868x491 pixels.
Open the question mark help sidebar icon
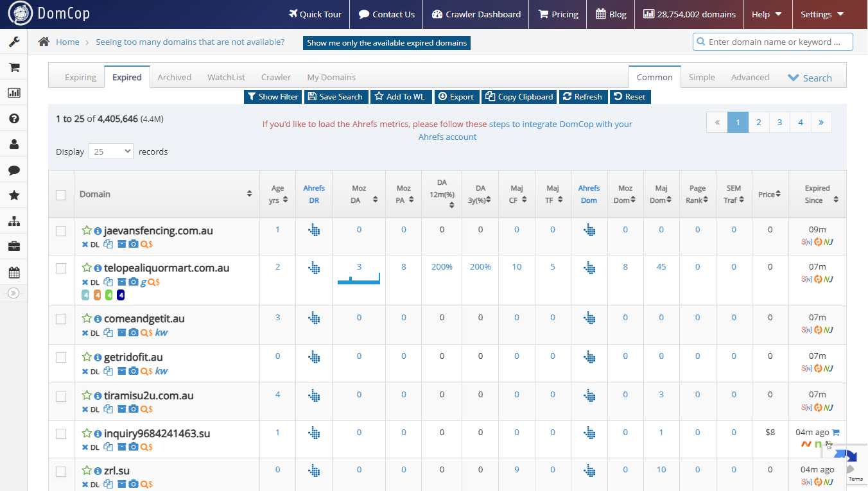click(13, 119)
